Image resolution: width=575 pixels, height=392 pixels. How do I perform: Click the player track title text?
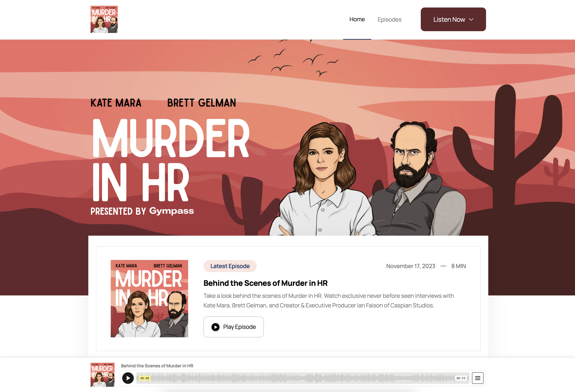click(x=157, y=366)
